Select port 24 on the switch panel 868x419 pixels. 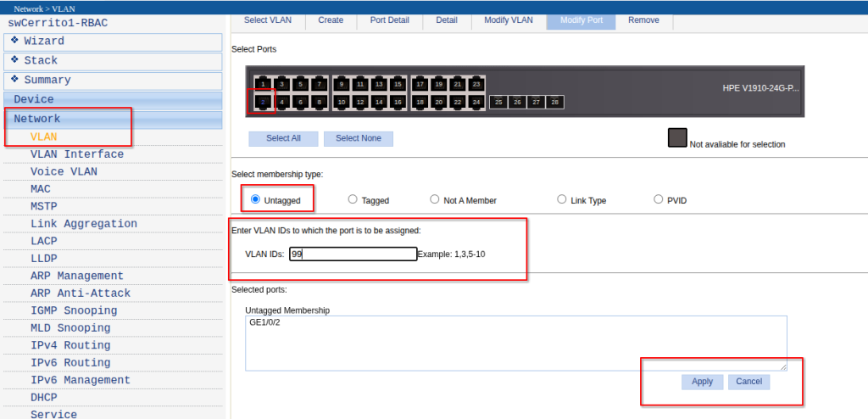[x=476, y=102]
